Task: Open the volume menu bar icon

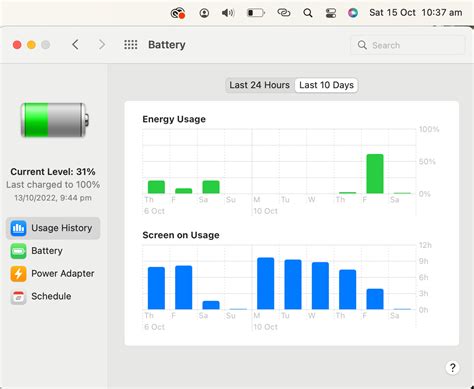Action: 228,13
